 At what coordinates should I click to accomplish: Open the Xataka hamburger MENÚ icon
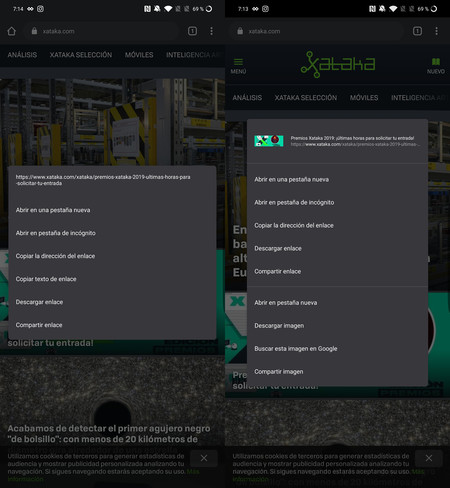[x=238, y=66]
